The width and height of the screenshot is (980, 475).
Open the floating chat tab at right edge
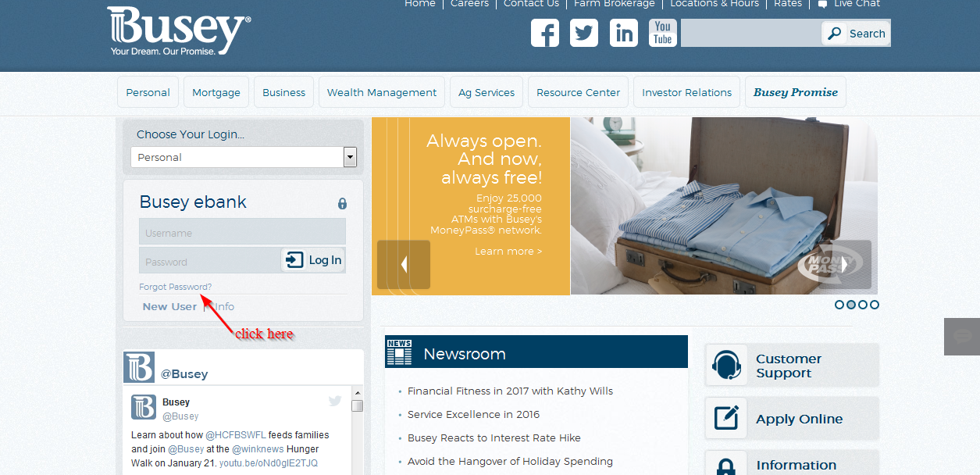(962, 337)
